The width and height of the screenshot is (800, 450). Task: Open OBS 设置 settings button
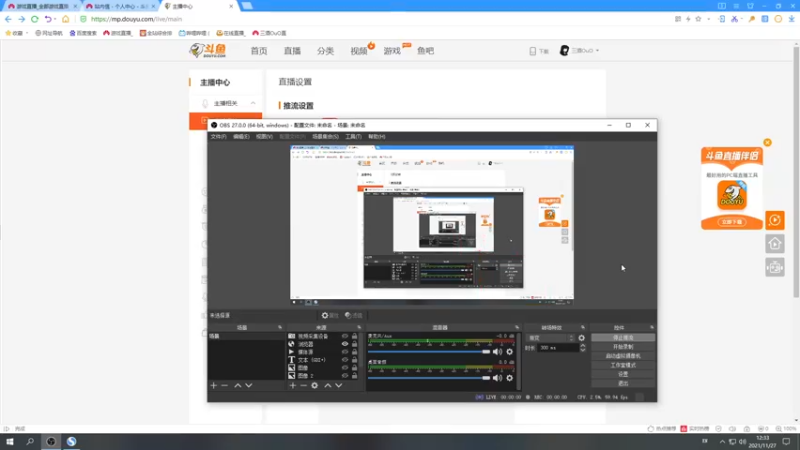[x=623, y=374]
